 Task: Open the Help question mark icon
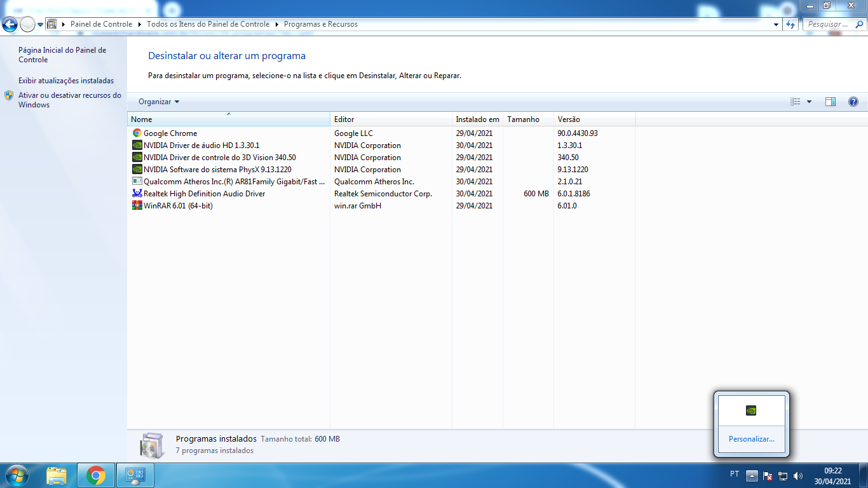[x=853, y=102]
